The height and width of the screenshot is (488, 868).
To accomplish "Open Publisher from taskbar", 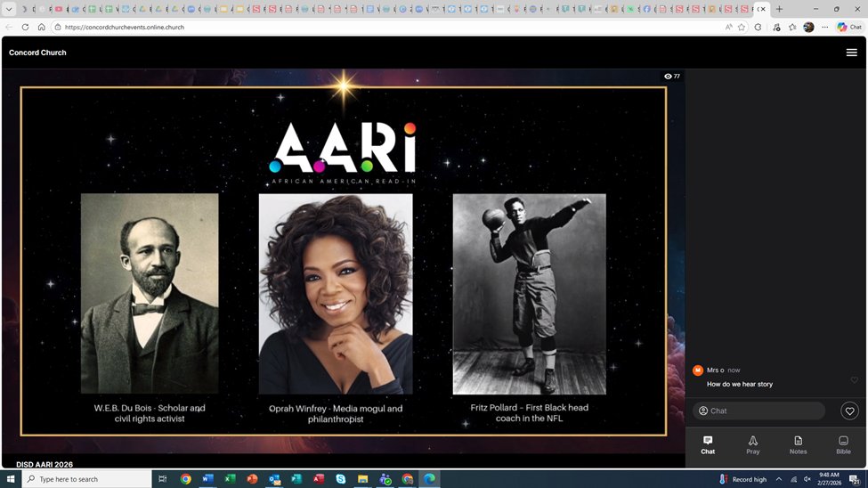I will 296,478.
